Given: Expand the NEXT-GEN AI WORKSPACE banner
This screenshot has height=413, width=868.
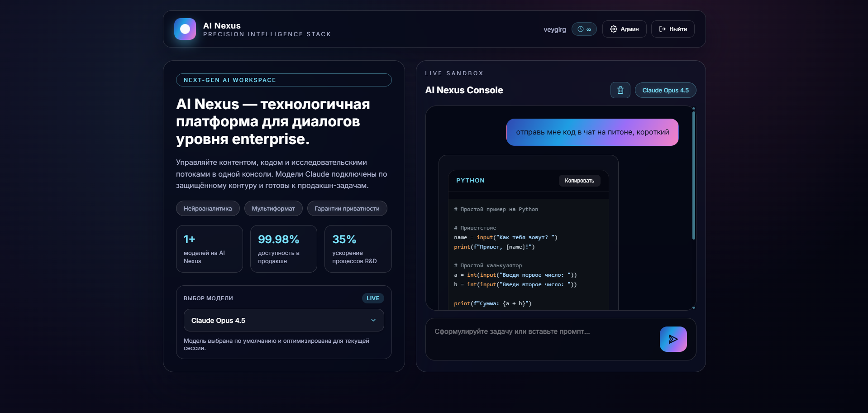Looking at the screenshot, I should 284,80.
